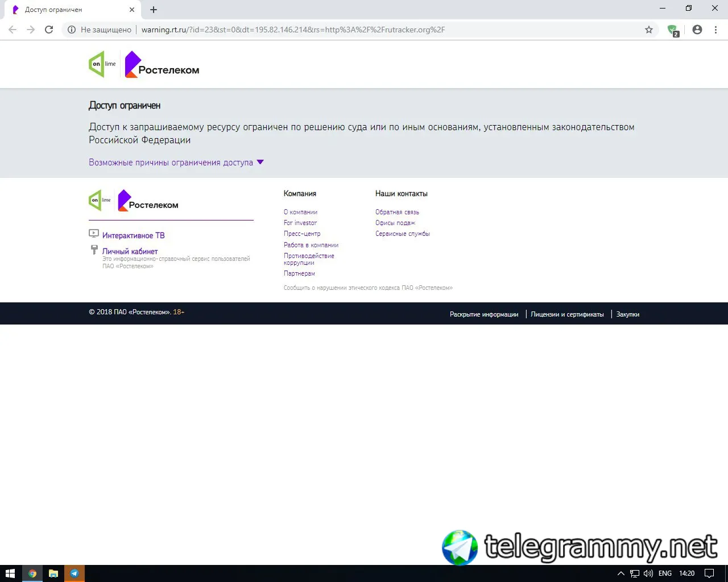Screen dimensions: 728x582
Task: Click the OnLime logo in footer
Action: coord(100,200)
